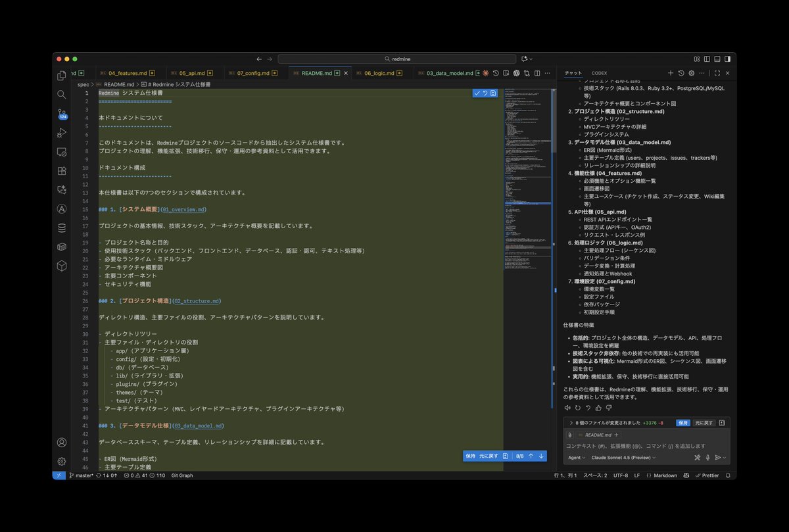Open the 01_overview.md link in the editor
Screen dimensions: 789x532
184,210
